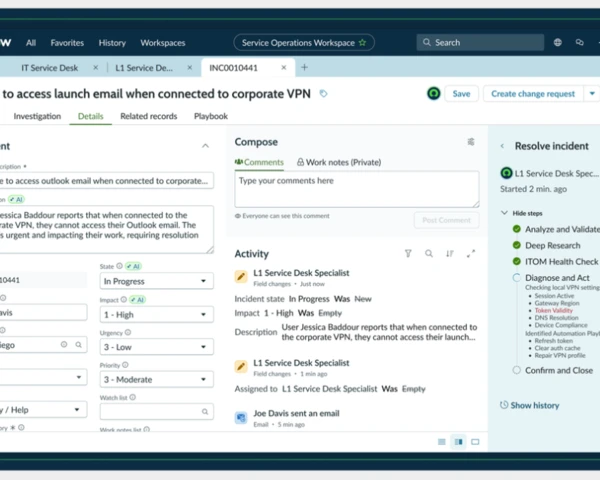Open the Priority dropdown
The width and height of the screenshot is (600, 480).
(x=157, y=379)
